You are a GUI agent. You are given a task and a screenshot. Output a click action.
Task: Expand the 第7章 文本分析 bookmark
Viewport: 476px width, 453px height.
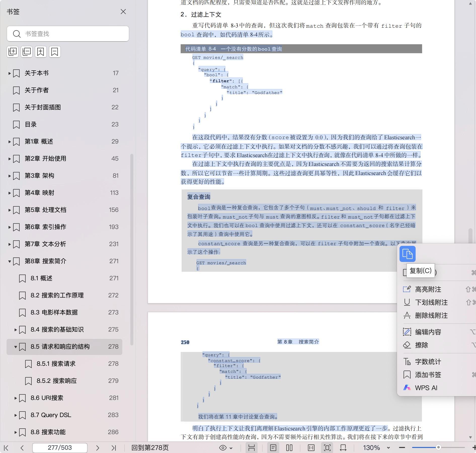pos(10,244)
